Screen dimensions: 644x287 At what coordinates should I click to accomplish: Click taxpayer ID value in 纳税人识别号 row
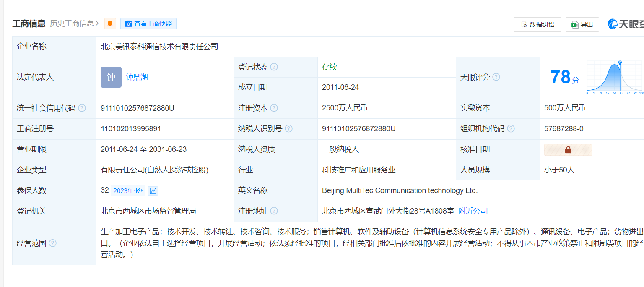point(359,129)
